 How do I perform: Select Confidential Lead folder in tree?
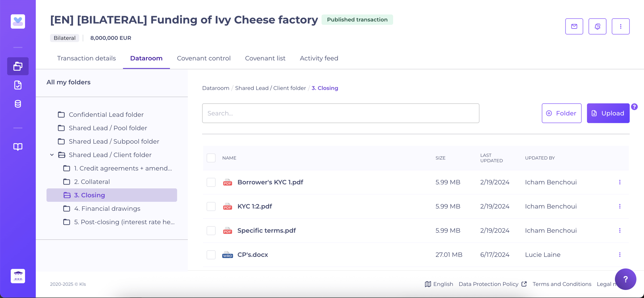(106, 115)
